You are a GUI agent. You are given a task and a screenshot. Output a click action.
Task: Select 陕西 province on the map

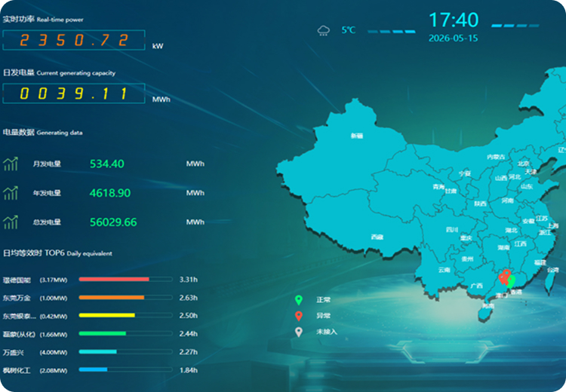click(x=480, y=204)
